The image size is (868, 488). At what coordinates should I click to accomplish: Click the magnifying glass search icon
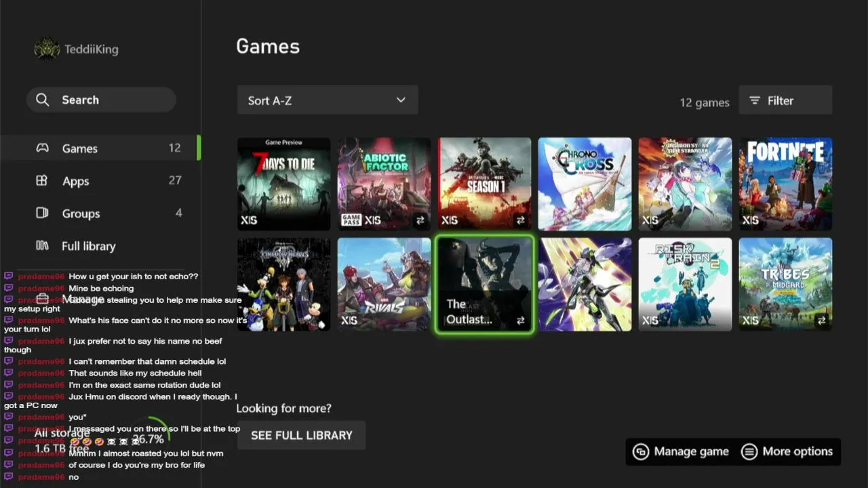tap(43, 100)
